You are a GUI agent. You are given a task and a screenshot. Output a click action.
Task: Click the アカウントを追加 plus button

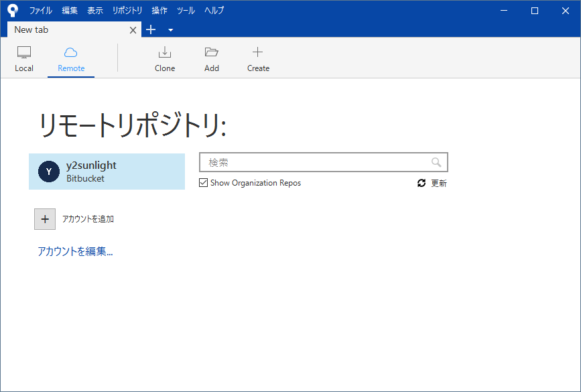[x=45, y=219]
